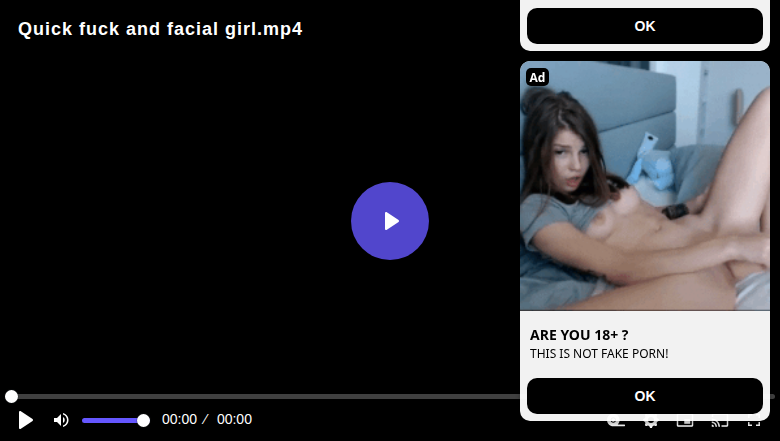Open the player settings gear

point(650,423)
